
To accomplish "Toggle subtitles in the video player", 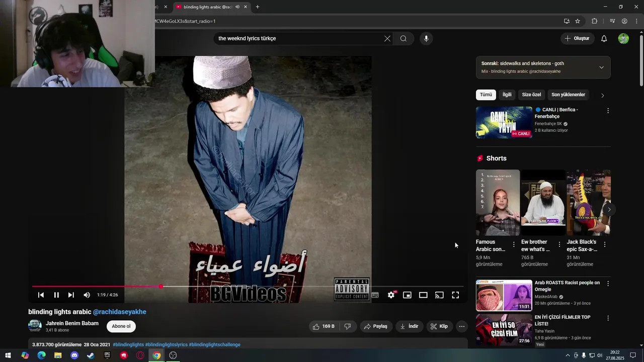I will [x=375, y=295].
